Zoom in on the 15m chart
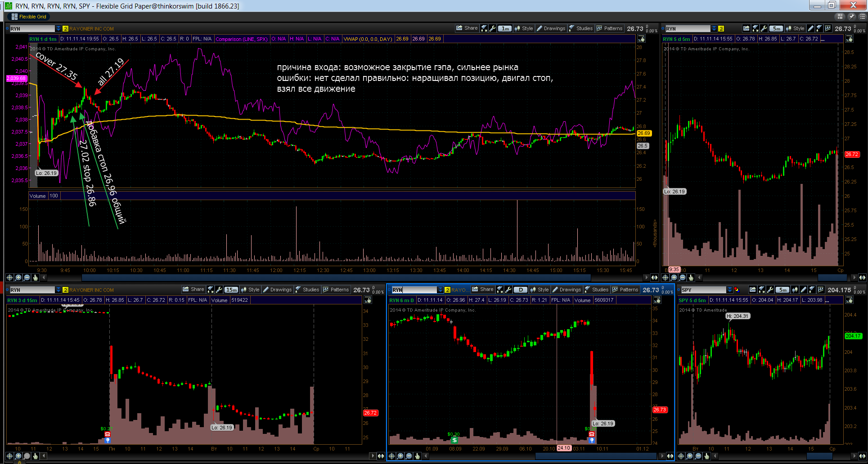Image resolution: width=868 pixels, height=464 pixels. [x=18, y=456]
